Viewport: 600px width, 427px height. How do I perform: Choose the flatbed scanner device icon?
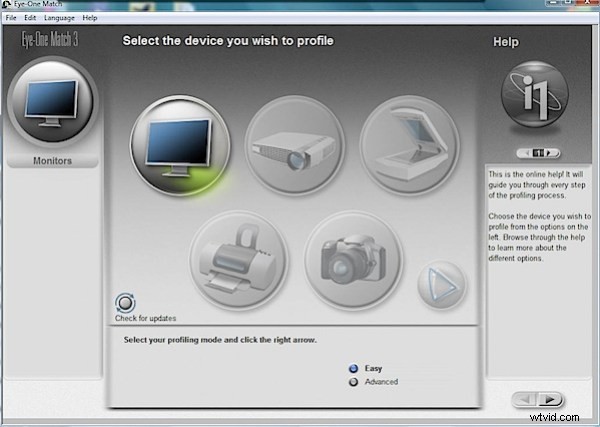click(x=409, y=145)
